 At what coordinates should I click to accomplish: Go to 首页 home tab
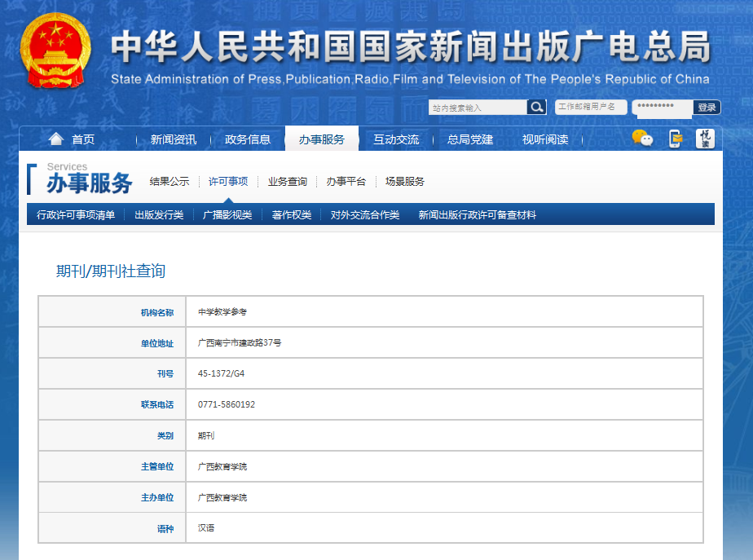coord(83,139)
